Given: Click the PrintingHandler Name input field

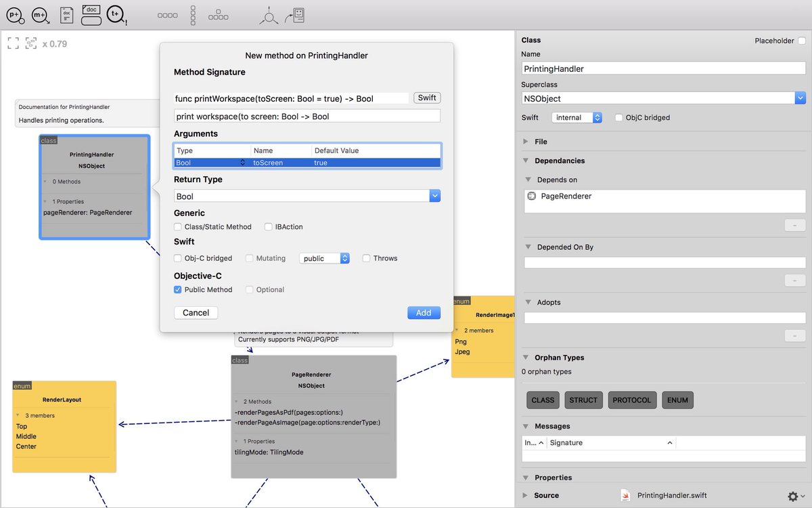Looking at the screenshot, I should [662, 68].
